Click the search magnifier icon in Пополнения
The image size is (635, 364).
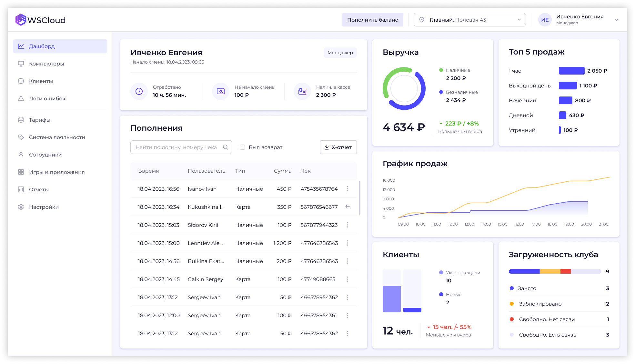[226, 147]
